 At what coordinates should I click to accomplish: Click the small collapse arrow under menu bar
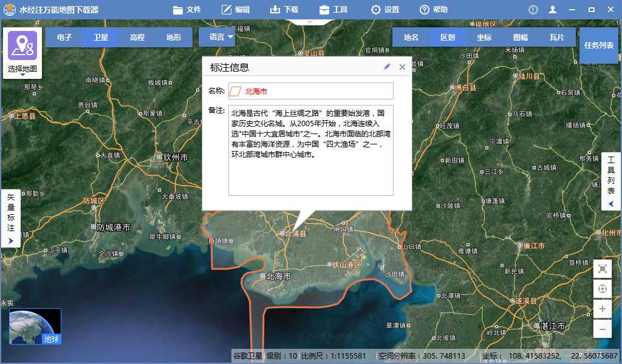[310, 22]
